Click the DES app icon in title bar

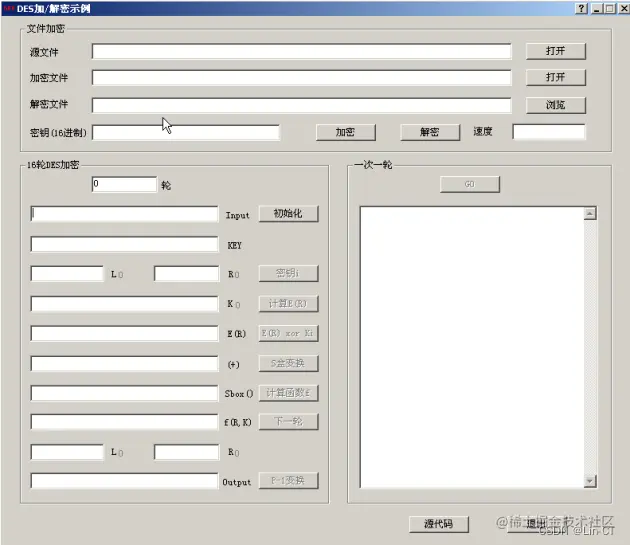9,8
